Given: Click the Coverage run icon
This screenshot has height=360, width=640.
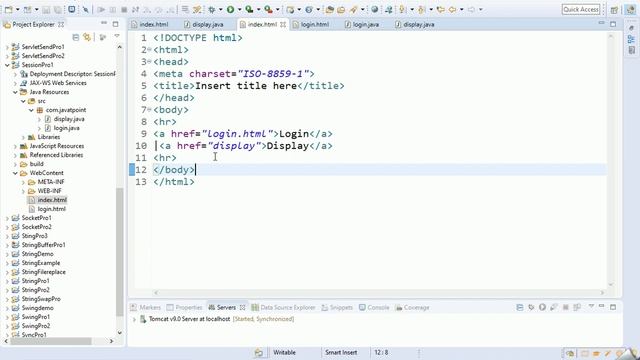Looking at the screenshot, I should 249,9.
